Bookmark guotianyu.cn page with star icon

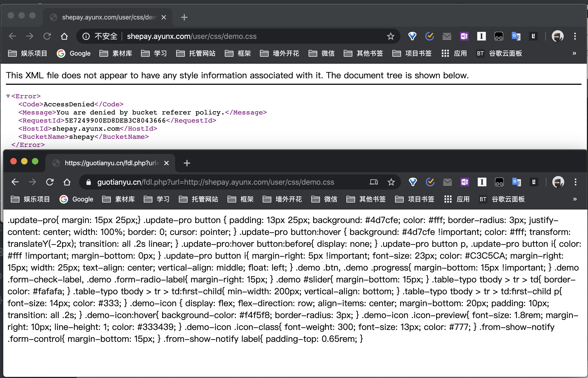tap(391, 182)
